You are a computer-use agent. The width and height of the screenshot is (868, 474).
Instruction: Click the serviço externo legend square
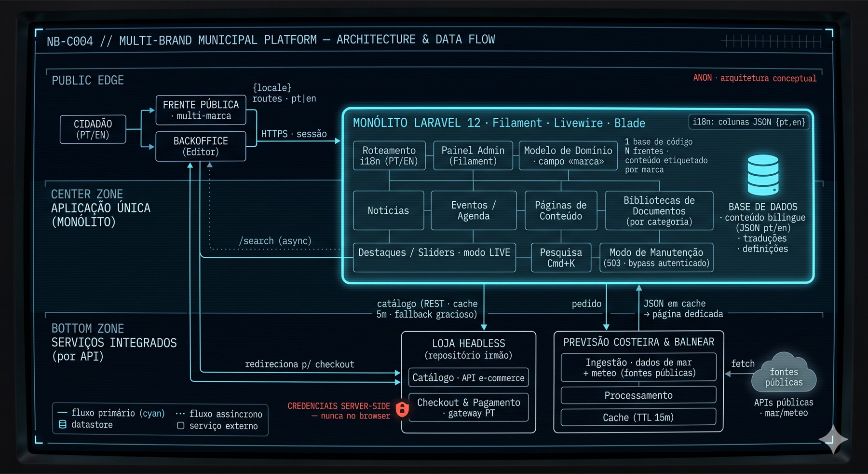pyautogui.click(x=181, y=426)
